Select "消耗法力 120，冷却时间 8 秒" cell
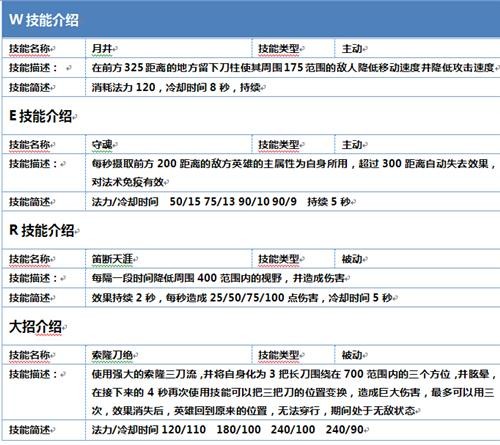 (293, 87)
